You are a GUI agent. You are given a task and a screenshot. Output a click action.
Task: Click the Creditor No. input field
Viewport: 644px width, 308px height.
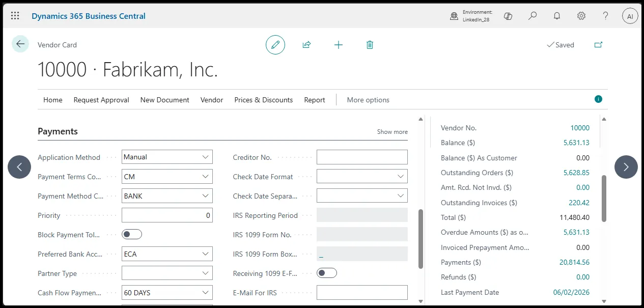coord(362,157)
